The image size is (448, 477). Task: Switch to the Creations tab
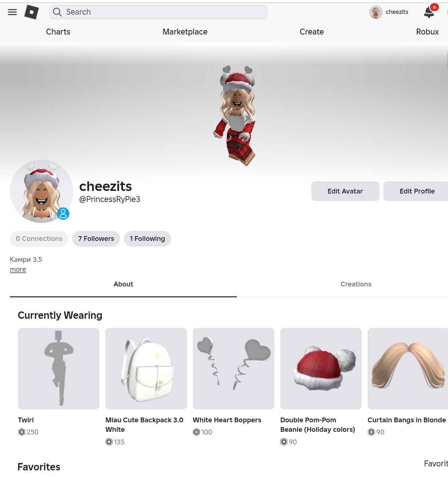coord(355,284)
